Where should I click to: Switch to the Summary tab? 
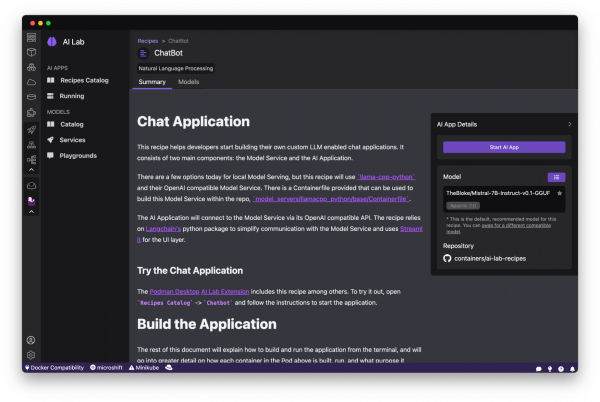(152, 82)
